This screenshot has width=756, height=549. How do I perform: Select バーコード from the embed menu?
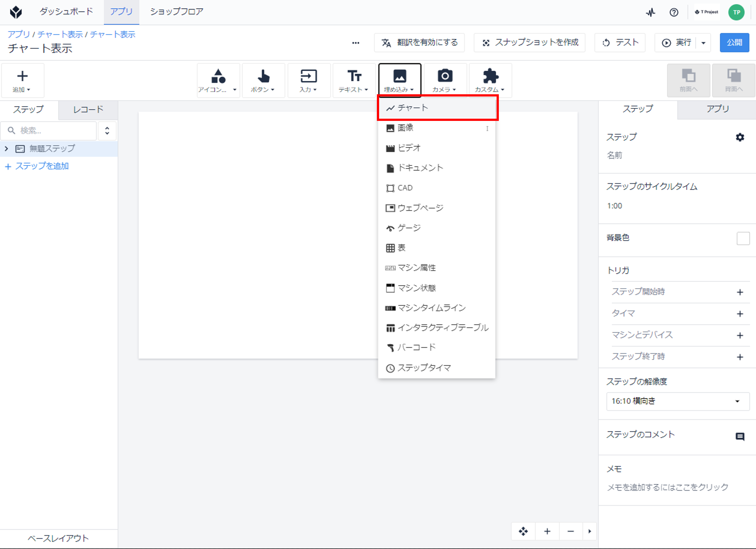click(437, 348)
